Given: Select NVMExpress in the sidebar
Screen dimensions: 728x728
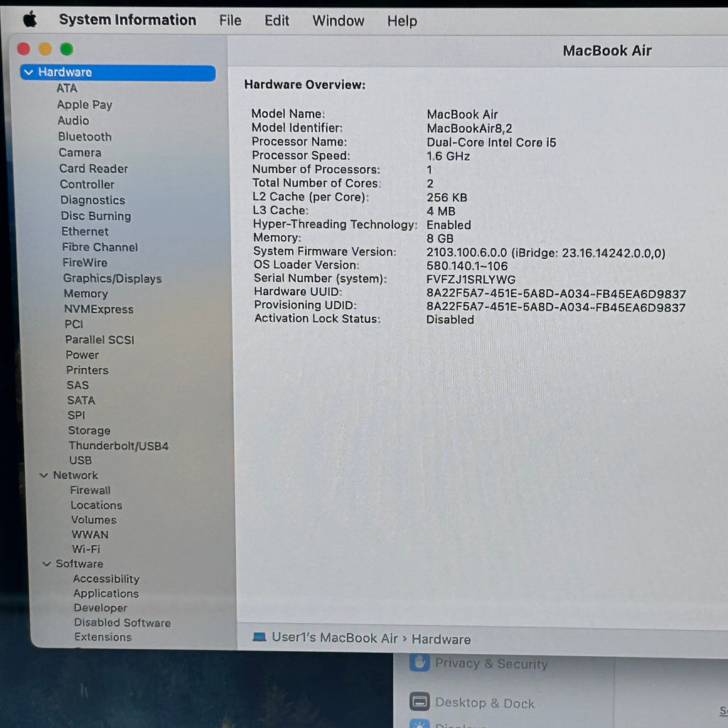Looking at the screenshot, I should coord(98,309).
